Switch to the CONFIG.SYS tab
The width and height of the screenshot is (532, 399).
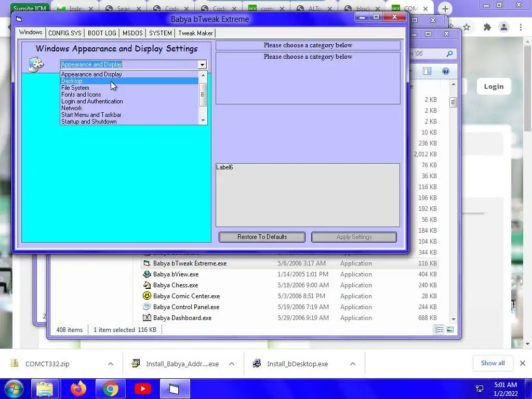click(65, 33)
